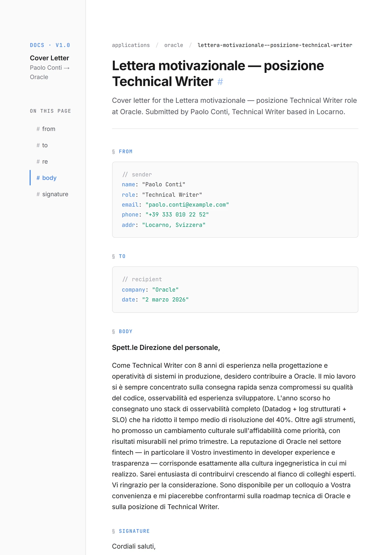Click the phone value "+39 333 010 22 52"
The height and width of the screenshot is (555, 392).
(177, 215)
